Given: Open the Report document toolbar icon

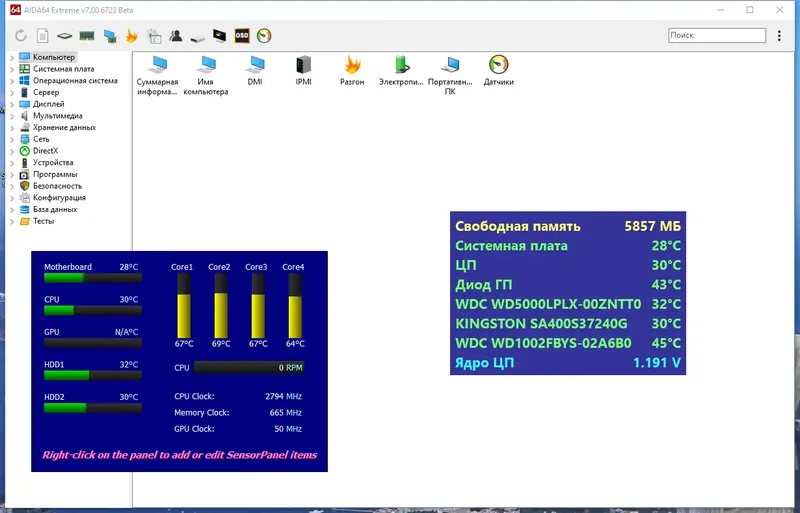Looking at the screenshot, I should tap(43, 36).
